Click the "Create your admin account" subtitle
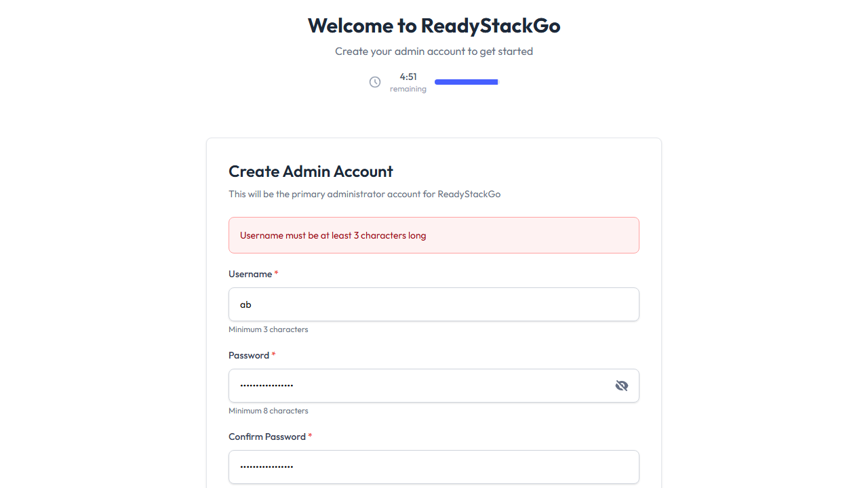Screen dimensions: 868x488 [434, 52]
